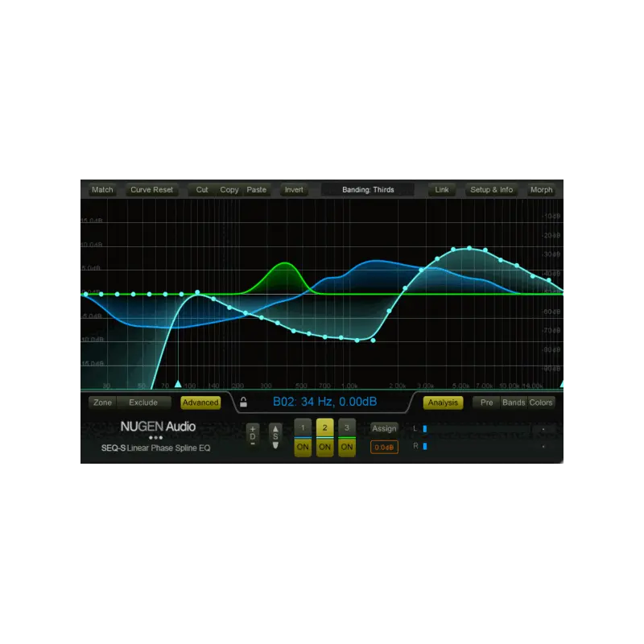644x644 pixels.
Task: Click Copy in the top toolbar
Action: pos(229,190)
